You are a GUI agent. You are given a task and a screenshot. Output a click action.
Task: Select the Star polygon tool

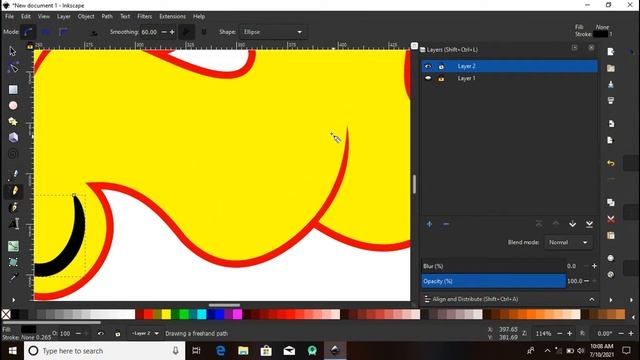tap(13, 121)
